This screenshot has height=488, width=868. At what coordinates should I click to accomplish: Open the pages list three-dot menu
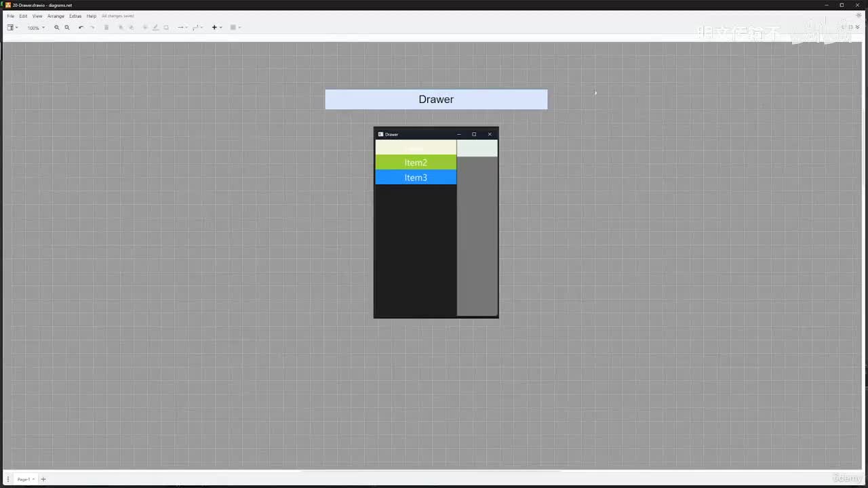(8, 479)
